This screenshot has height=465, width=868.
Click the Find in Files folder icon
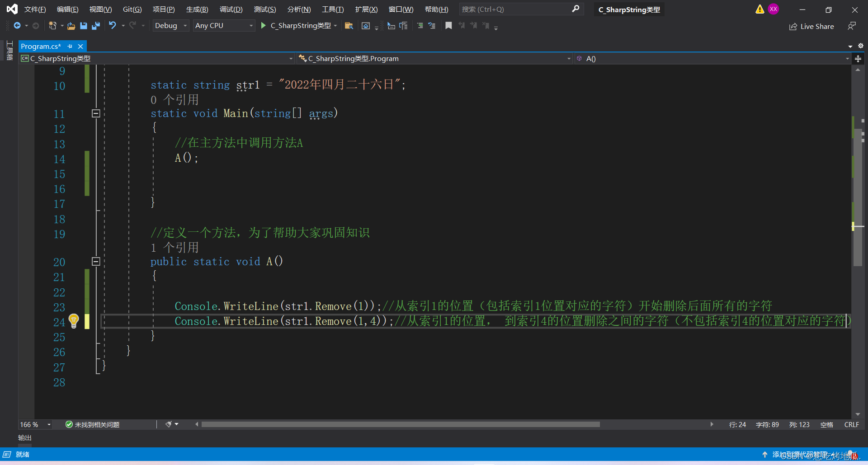pyautogui.click(x=349, y=26)
